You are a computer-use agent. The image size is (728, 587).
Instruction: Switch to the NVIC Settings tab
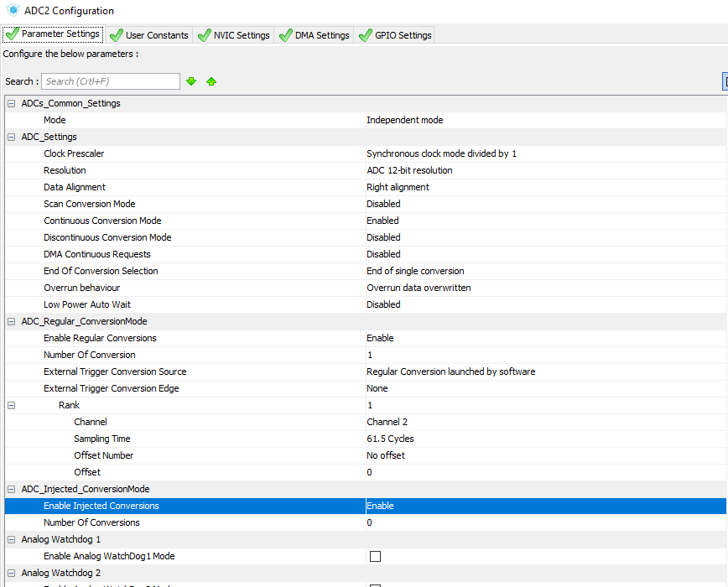(233, 35)
